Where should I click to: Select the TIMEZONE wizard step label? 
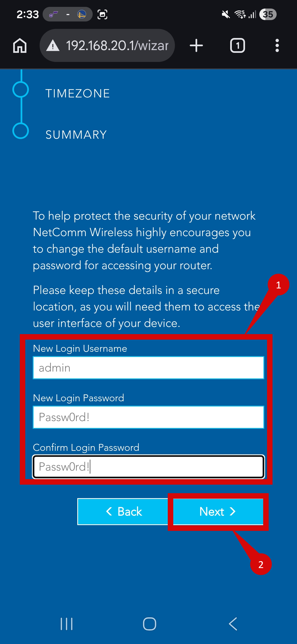[78, 94]
